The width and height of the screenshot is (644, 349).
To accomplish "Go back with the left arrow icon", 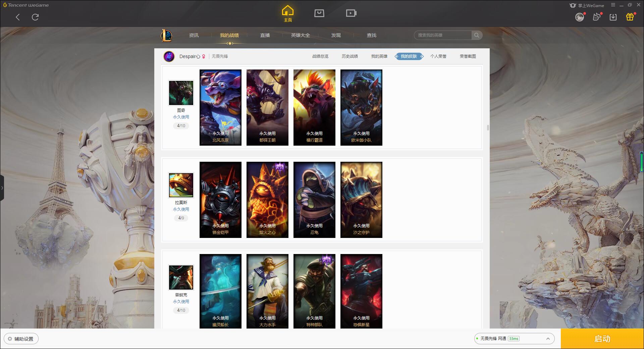I will 18,17.
